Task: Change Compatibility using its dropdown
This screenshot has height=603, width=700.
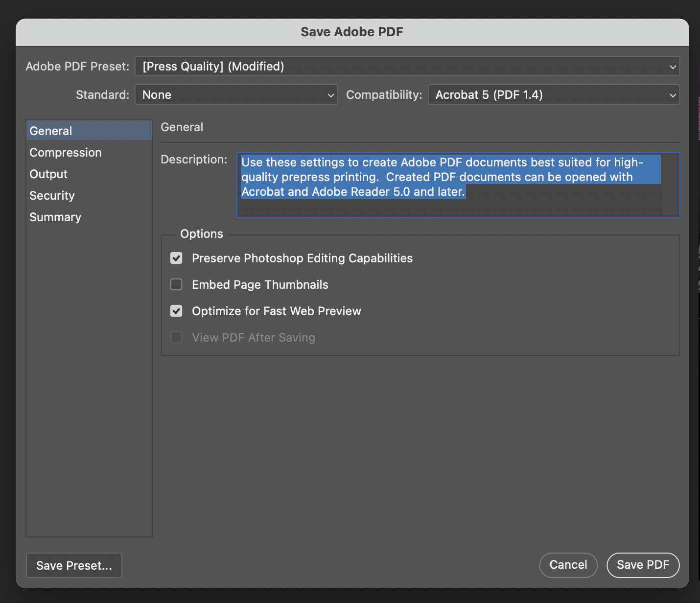Action: [x=553, y=94]
